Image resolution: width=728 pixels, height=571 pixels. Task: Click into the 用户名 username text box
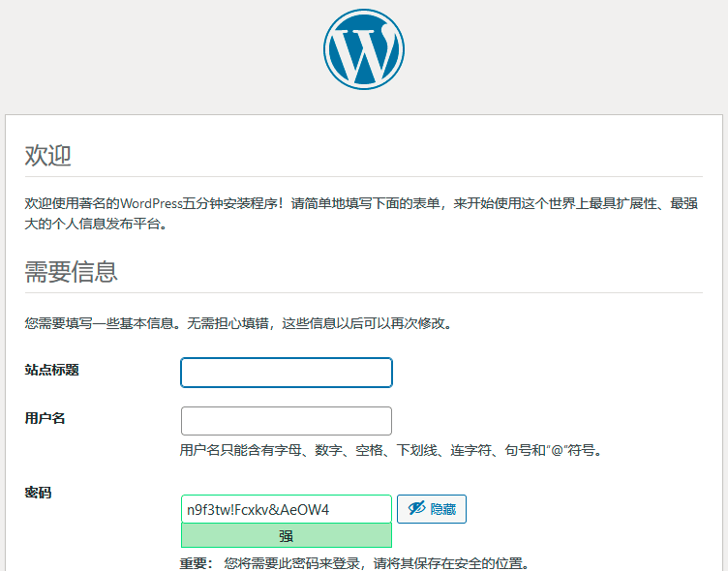coord(287,421)
